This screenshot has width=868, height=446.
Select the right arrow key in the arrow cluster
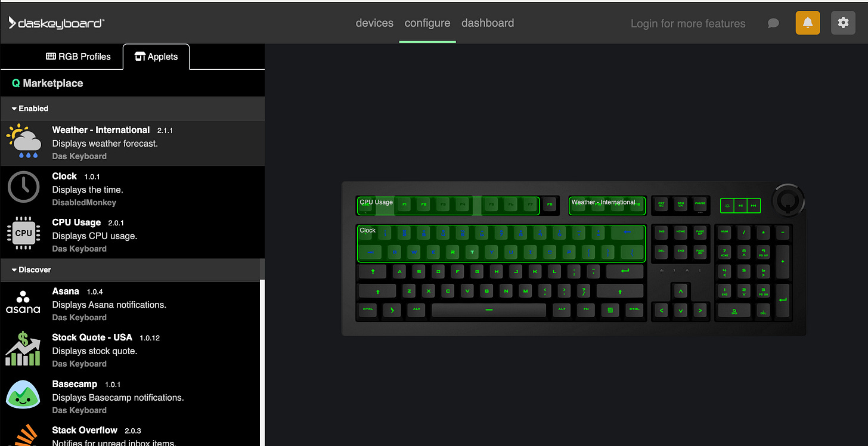700,310
